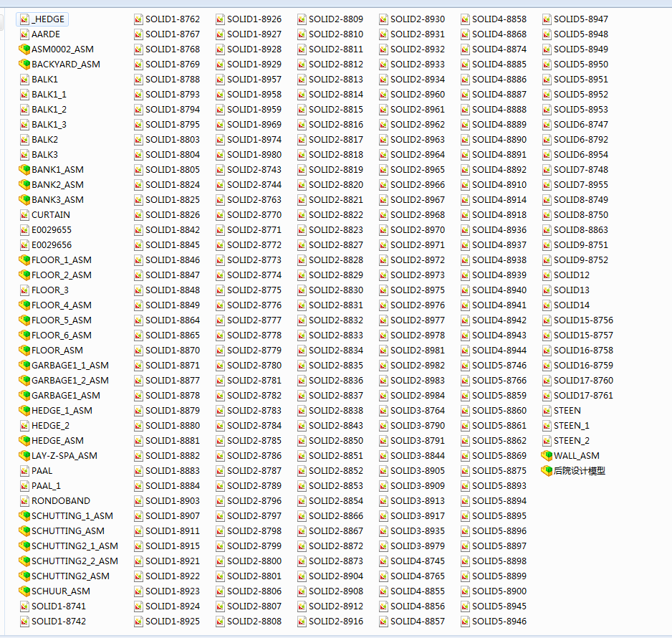Select the BANK1_ASM assembly icon
Viewport: 672px width, 638px height.
[x=24, y=170]
